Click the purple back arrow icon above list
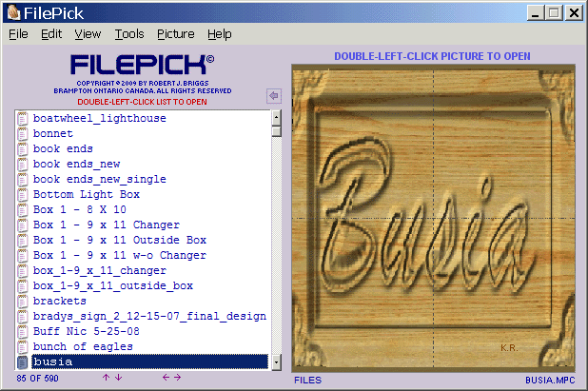 coord(274,96)
